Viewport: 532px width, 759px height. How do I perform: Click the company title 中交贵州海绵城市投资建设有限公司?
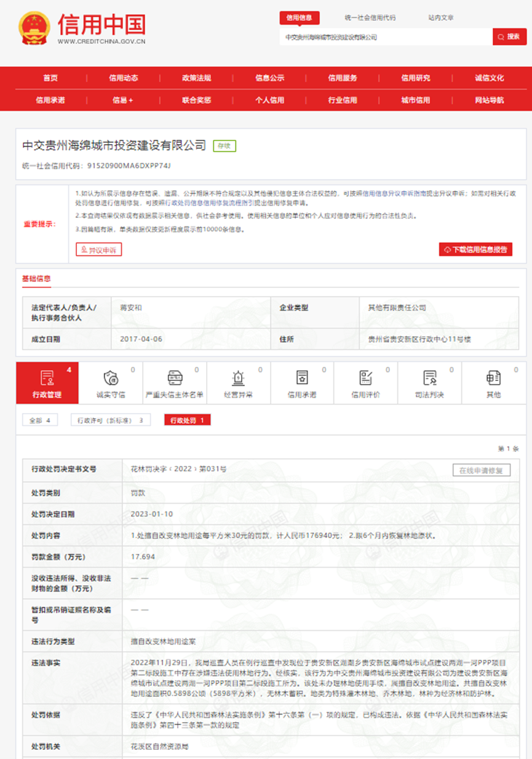tap(114, 145)
